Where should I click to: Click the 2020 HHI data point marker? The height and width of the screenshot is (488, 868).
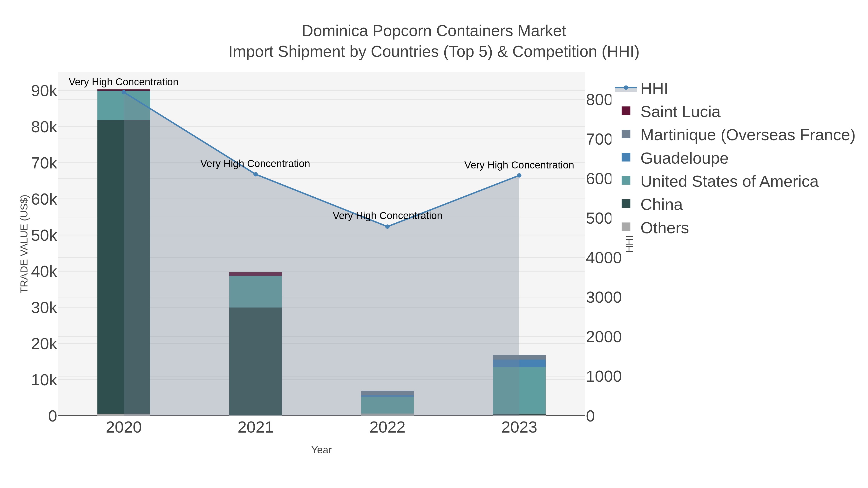click(124, 92)
